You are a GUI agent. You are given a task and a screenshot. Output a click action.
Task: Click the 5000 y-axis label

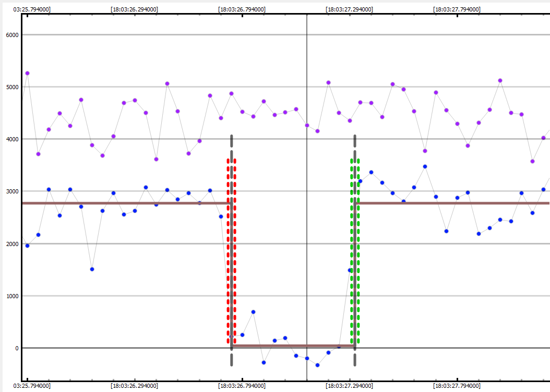(13, 87)
